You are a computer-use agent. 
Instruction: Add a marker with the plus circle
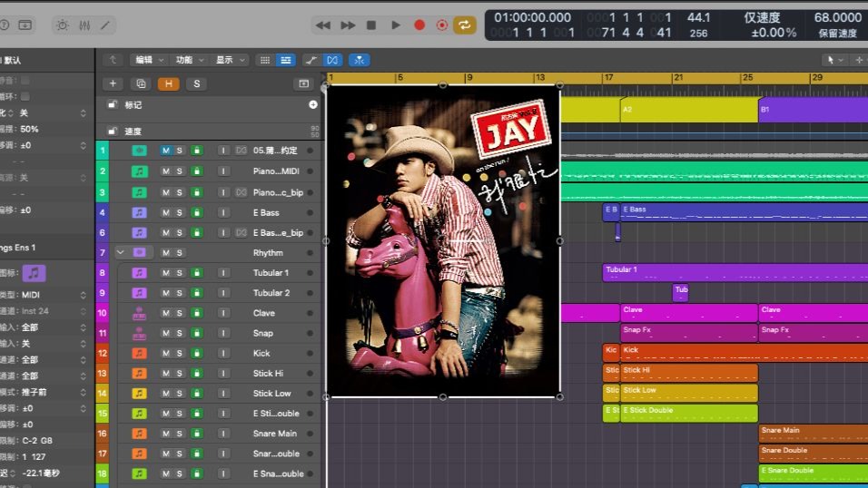312,104
